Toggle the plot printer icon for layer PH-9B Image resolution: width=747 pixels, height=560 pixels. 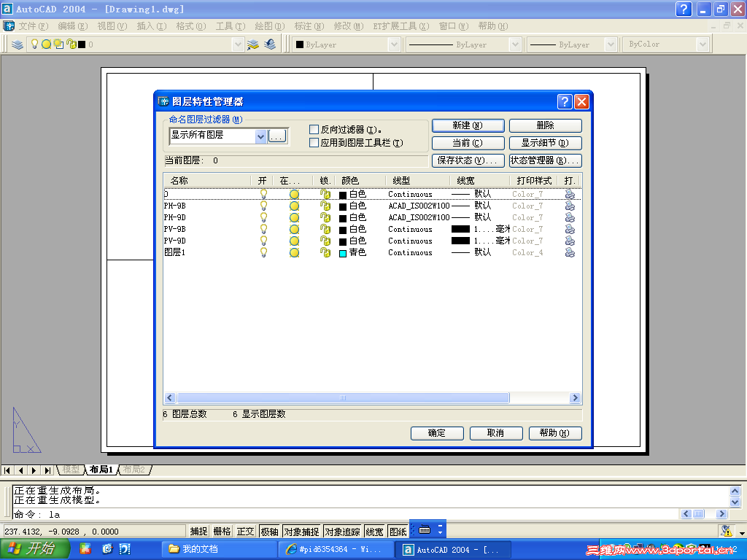(570, 206)
